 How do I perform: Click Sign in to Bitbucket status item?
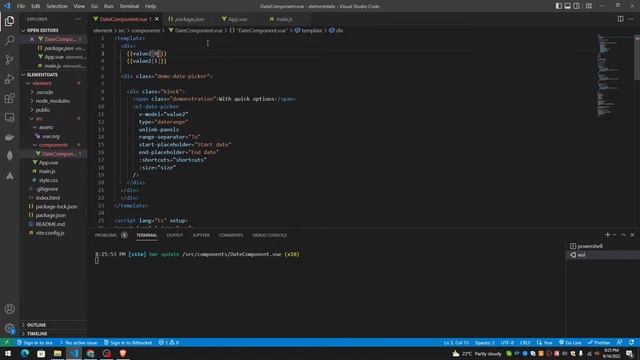pyautogui.click(x=128, y=342)
